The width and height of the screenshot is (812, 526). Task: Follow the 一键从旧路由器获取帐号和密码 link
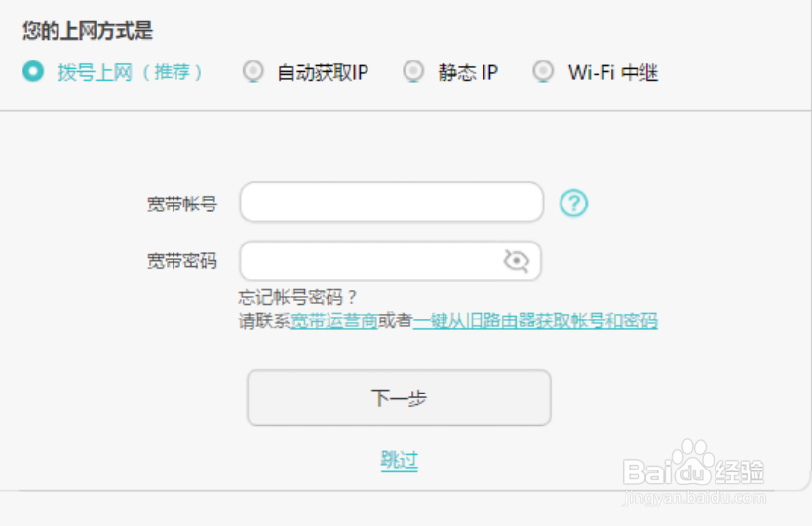[535, 321]
